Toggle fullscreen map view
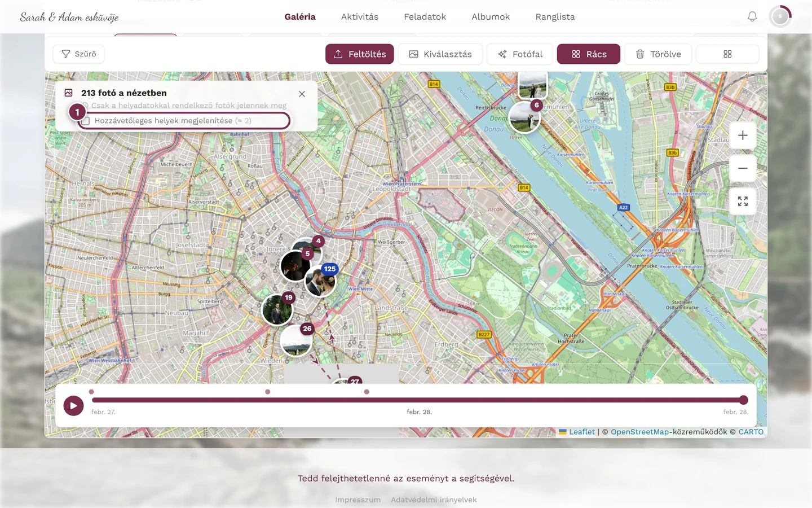Viewport: 812px width, 508px height. click(x=743, y=201)
